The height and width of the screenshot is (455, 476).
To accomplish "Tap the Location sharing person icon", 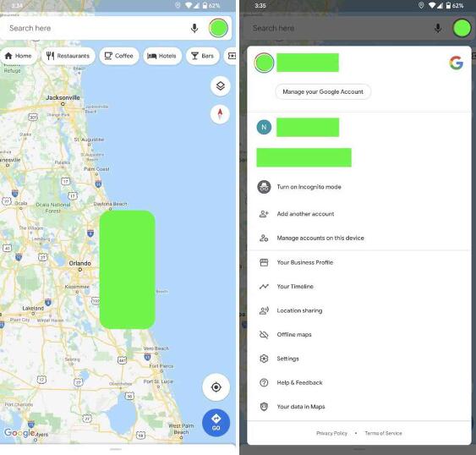I will 264,310.
